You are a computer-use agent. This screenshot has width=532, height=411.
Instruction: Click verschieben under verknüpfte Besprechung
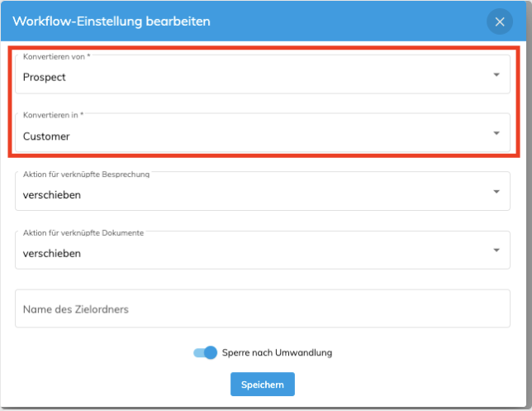[x=52, y=195]
